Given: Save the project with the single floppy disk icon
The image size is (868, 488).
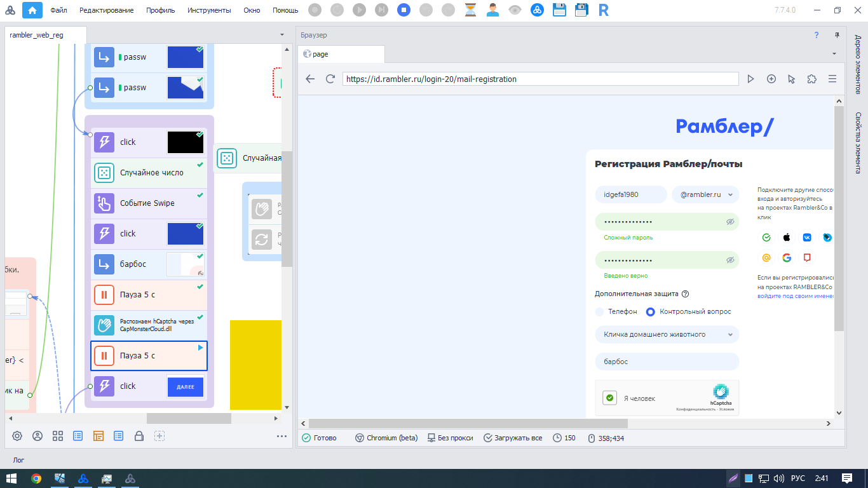Looking at the screenshot, I should click(x=559, y=10).
